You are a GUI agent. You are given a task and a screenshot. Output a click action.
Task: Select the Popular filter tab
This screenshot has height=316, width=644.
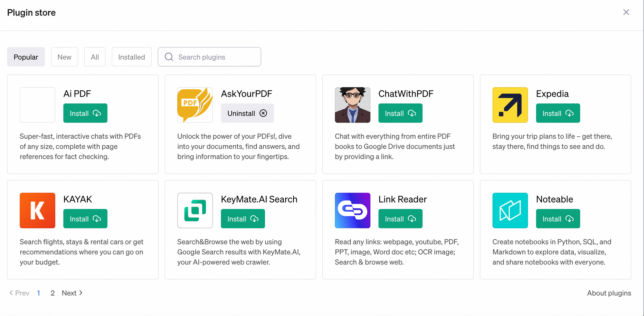[26, 57]
